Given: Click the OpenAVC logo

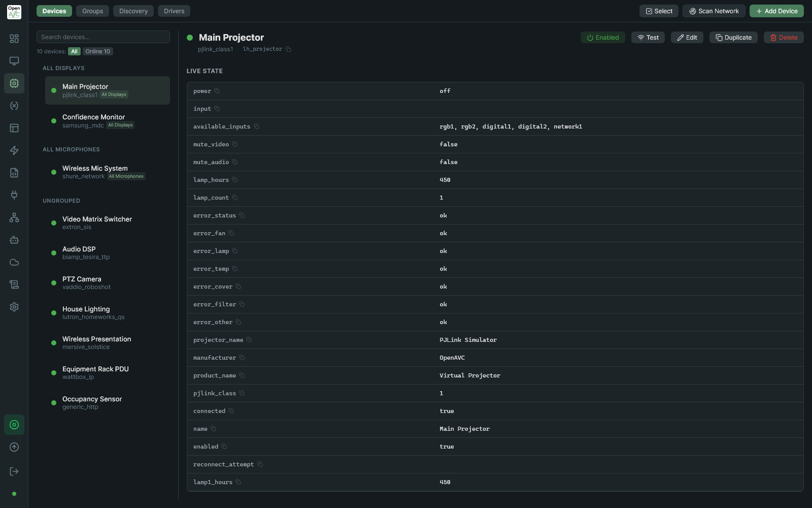Looking at the screenshot, I should click(14, 12).
